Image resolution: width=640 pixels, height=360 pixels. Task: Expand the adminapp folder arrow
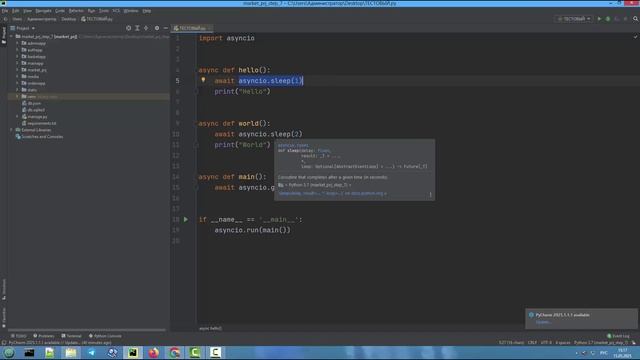18,43
